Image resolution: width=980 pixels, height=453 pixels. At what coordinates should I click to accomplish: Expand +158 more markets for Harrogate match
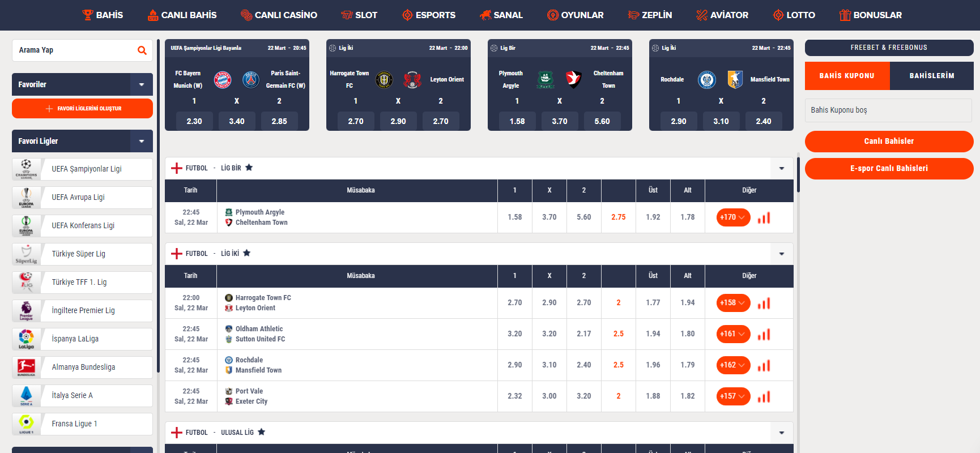[x=733, y=303]
